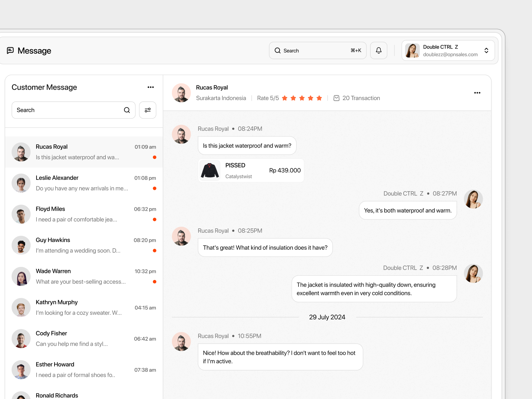
Task: Open chat header more options menu
Action: (477, 93)
